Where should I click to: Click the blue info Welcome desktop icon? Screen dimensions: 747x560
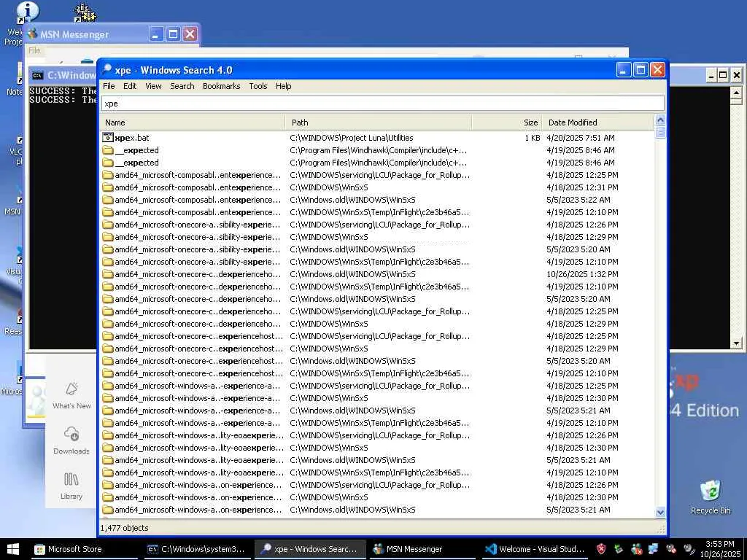(26, 12)
